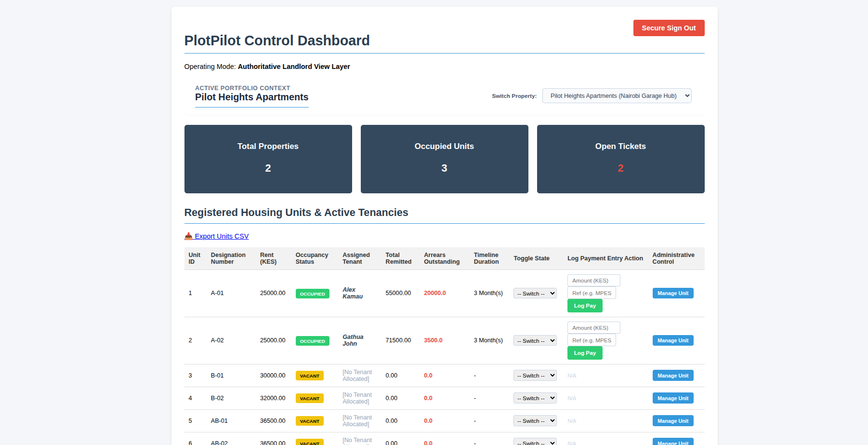Click arrears value 3500.0

point(433,340)
